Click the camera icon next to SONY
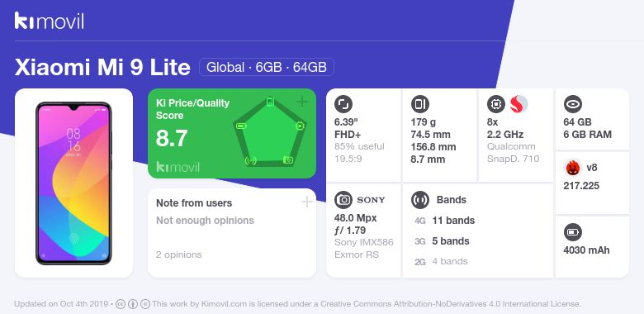Screen dimensions: 644x314 coord(343,200)
